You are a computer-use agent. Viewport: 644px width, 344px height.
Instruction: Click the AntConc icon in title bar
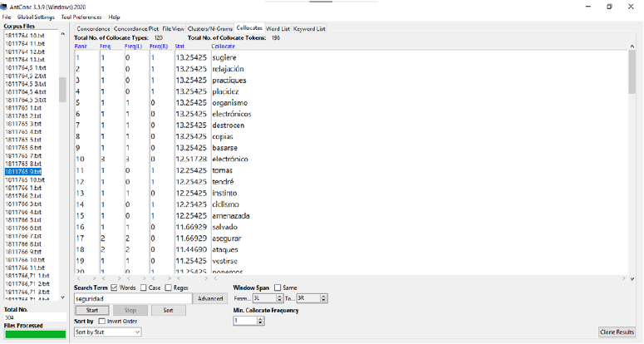(5, 6)
